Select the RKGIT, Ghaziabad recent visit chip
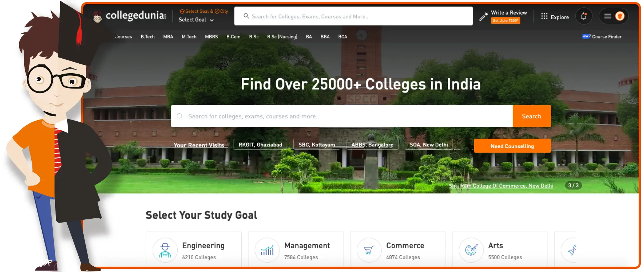This screenshot has height=272, width=644. pyautogui.click(x=260, y=145)
